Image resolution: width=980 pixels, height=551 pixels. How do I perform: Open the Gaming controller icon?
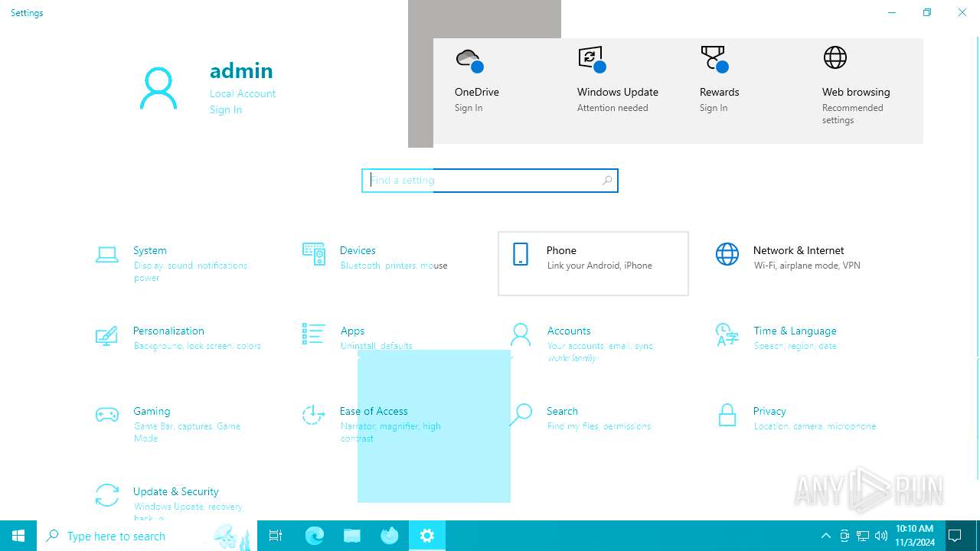coord(107,415)
